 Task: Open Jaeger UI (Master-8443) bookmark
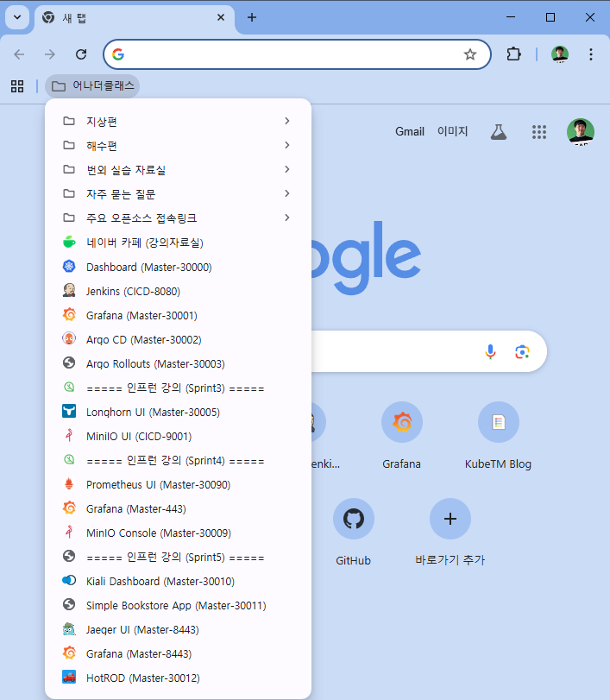coord(178,629)
